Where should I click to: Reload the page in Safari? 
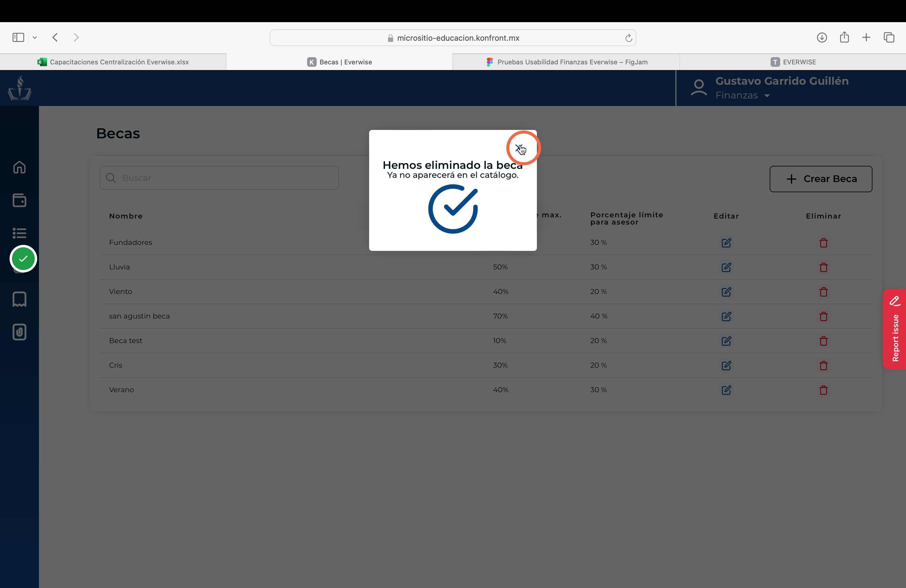[629, 38]
